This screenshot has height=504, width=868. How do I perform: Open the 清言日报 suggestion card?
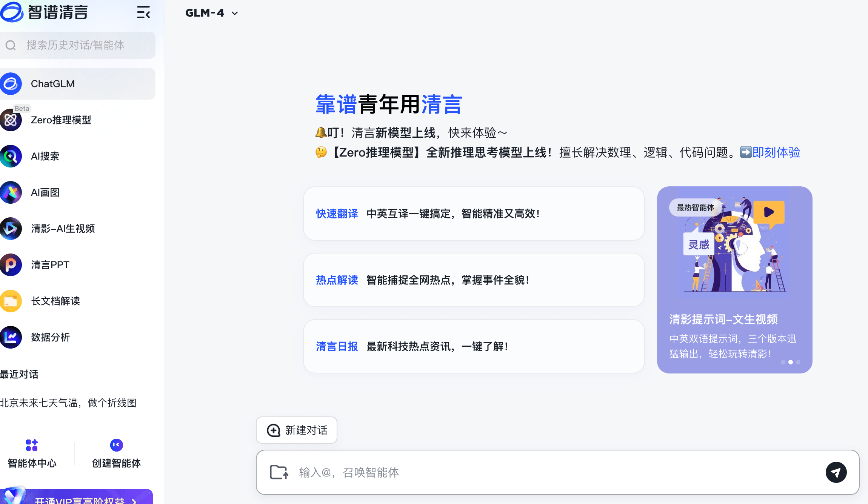pos(474,346)
